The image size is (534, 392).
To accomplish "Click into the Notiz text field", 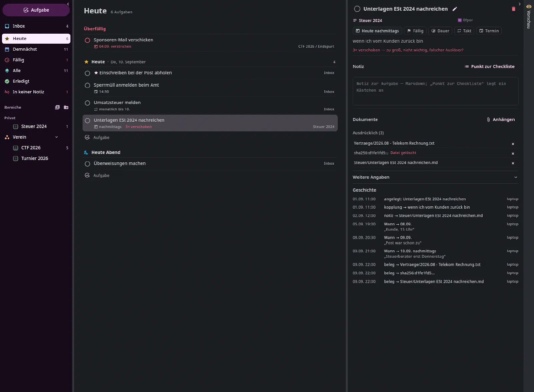I will pyautogui.click(x=436, y=91).
